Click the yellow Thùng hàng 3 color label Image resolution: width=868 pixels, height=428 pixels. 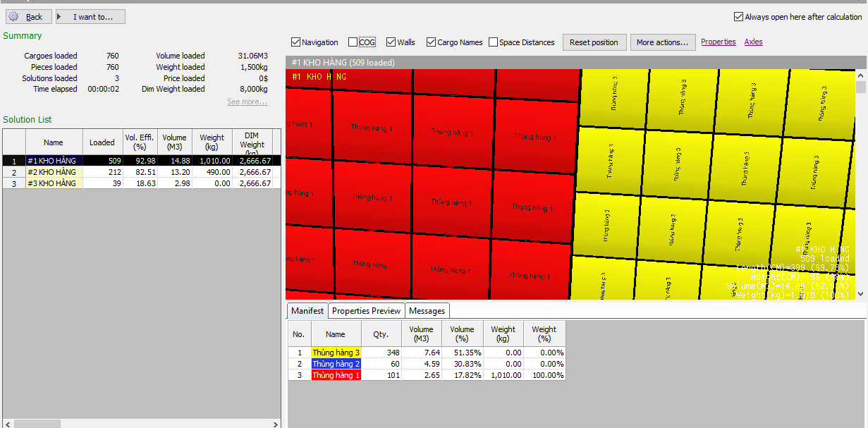(x=336, y=353)
